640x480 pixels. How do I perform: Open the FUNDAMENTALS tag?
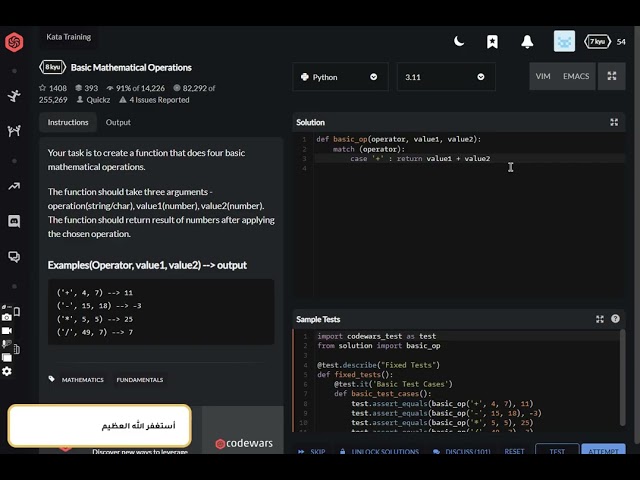pos(140,380)
